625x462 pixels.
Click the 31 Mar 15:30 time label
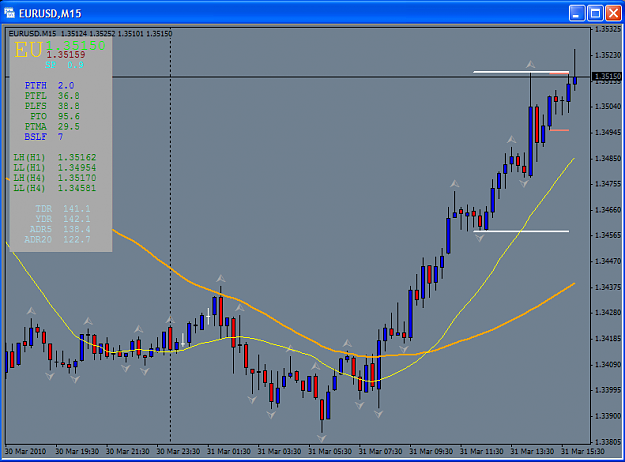[x=583, y=452]
